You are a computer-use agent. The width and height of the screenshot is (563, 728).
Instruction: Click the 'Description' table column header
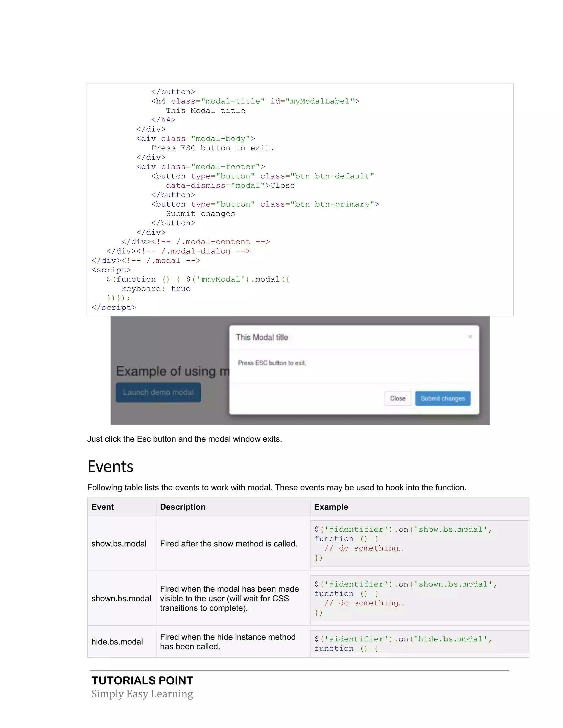coord(183,507)
